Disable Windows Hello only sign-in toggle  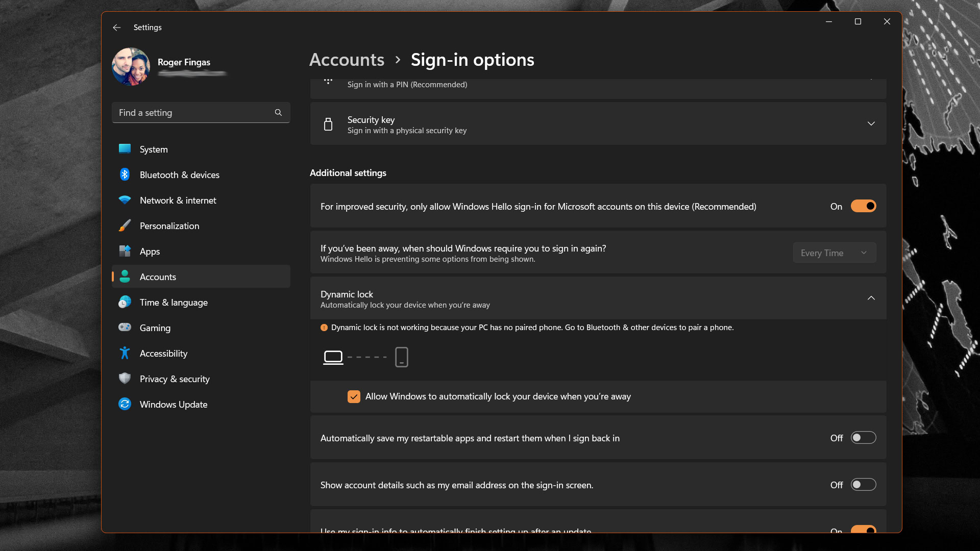tap(863, 206)
